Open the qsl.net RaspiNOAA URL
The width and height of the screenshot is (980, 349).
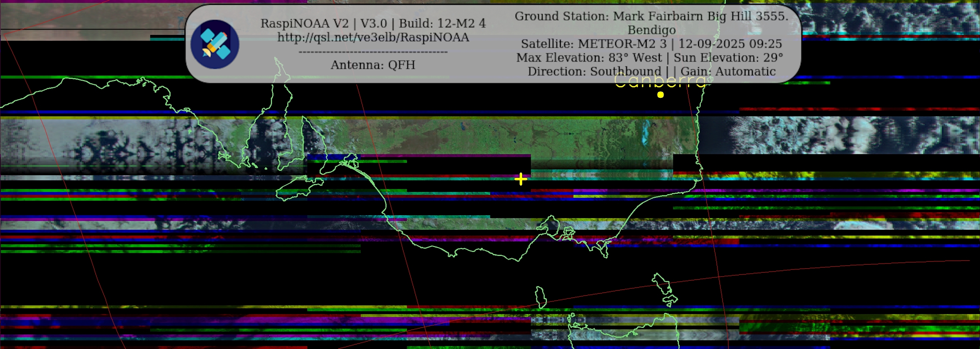[x=373, y=37]
